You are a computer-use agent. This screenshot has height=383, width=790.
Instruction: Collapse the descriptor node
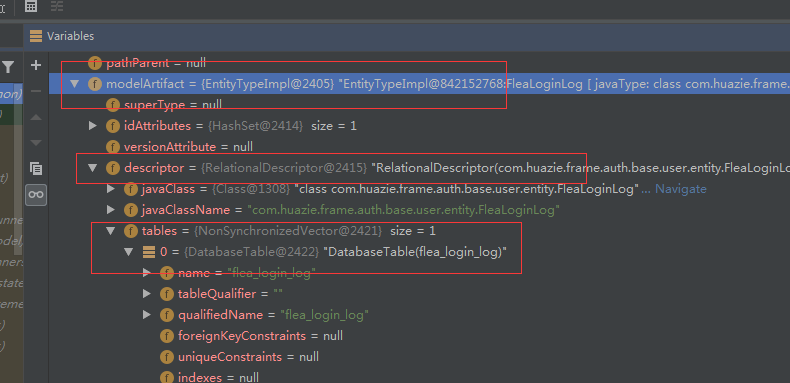[92, 167]
